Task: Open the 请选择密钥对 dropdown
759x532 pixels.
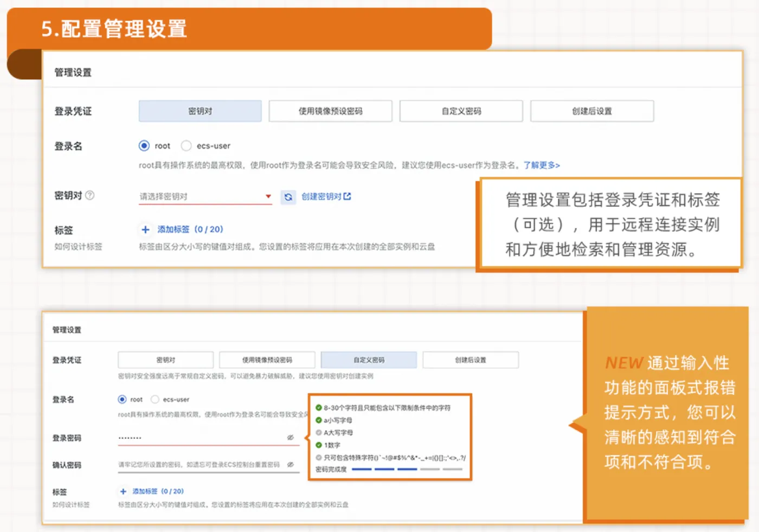Action: tap(205, 196)
